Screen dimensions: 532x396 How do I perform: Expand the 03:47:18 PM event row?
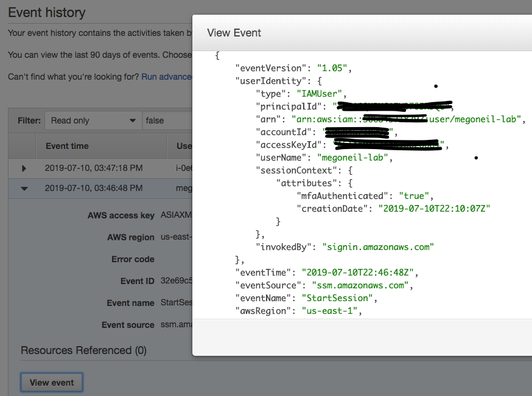pyautogui.click(x=24, y=168)
